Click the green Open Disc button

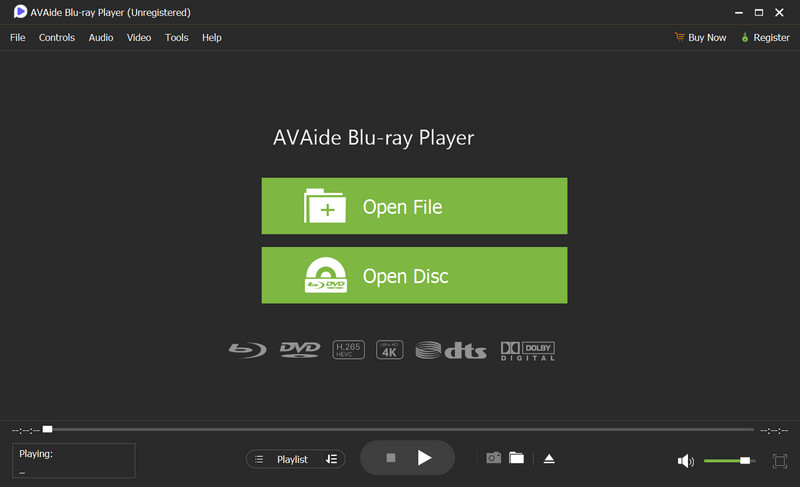pos(414,275)
